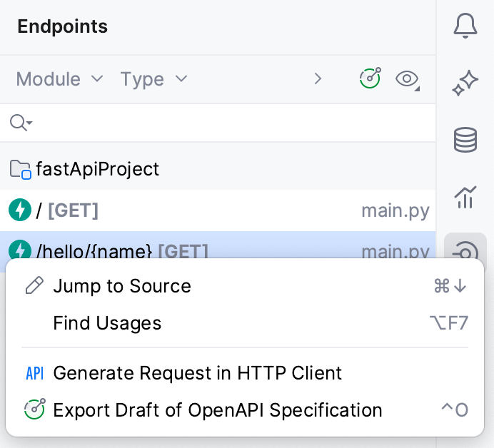The width and height of the screenshot is (494, 448).
Task: Click the lightning icon beside the root GET endpoint
Action: tap(20, 210)
